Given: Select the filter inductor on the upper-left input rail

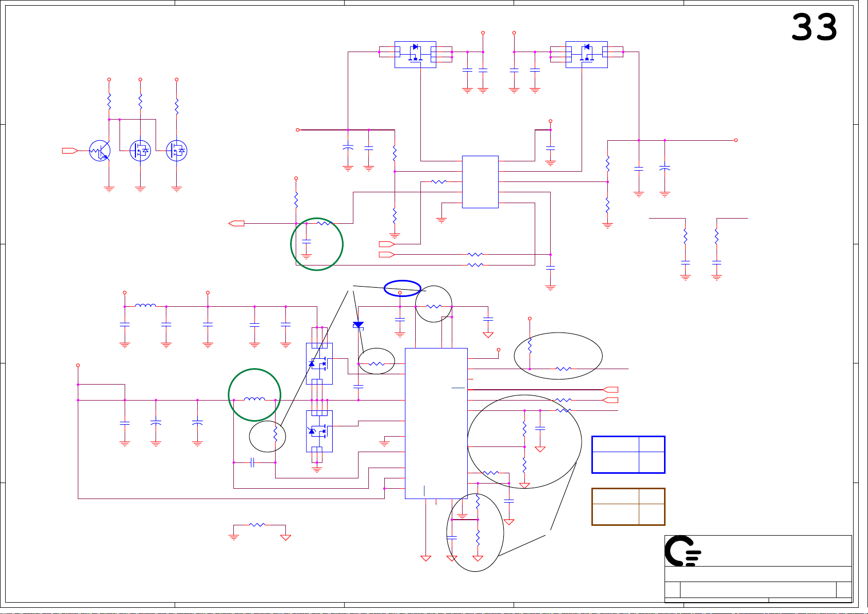Looking at the screenshot, I should pos(145,306).
